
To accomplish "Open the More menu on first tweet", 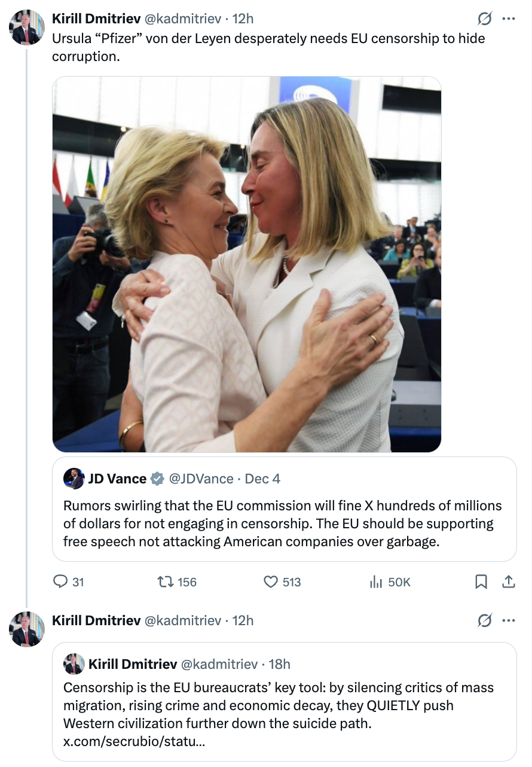I will tap(508, 19).
